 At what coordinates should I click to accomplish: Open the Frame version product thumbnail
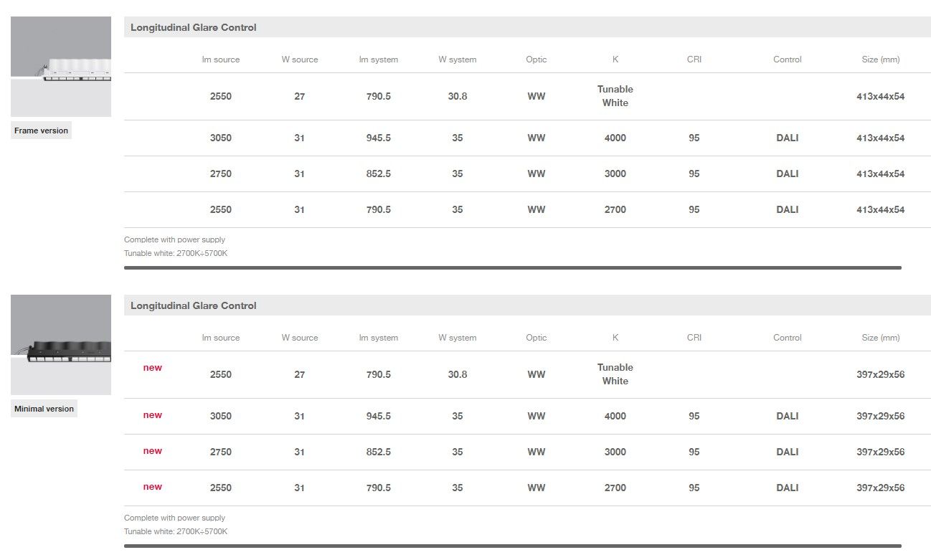(x=61, y=67)
